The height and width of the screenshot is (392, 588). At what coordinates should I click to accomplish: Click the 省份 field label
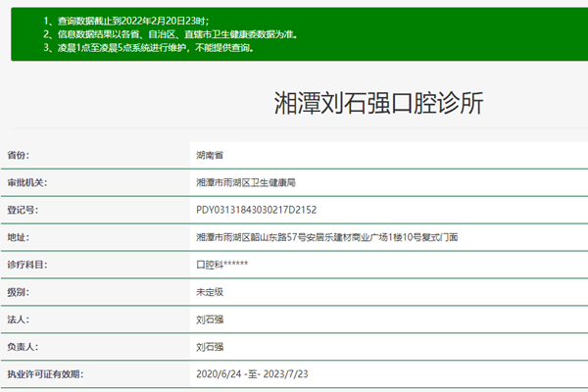pos(20,155)
